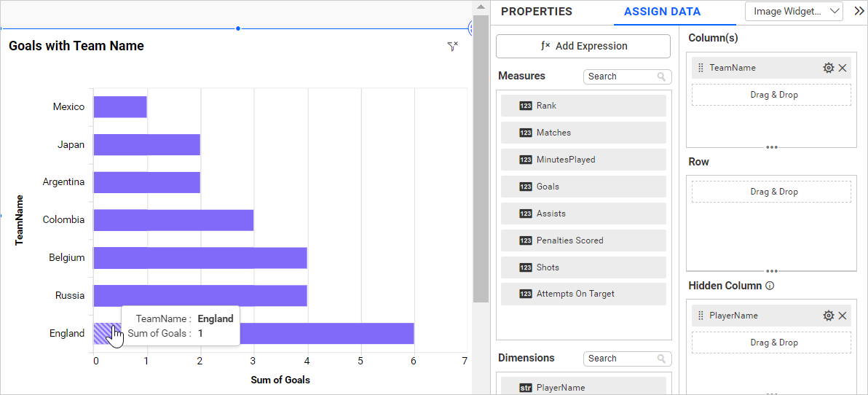Open settings gear for PlayerName hidden column
Viewport: 868px width, 395px height.
pos(828,316)
